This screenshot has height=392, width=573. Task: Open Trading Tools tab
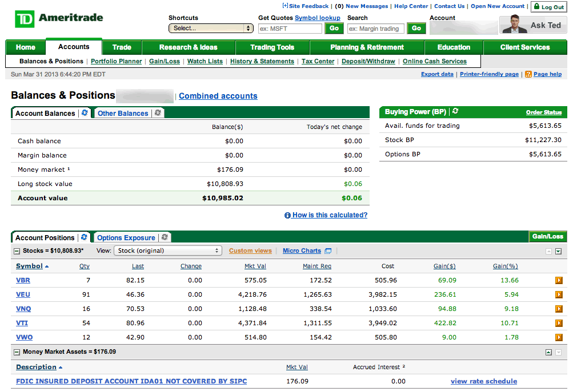[x=273, y=47]
